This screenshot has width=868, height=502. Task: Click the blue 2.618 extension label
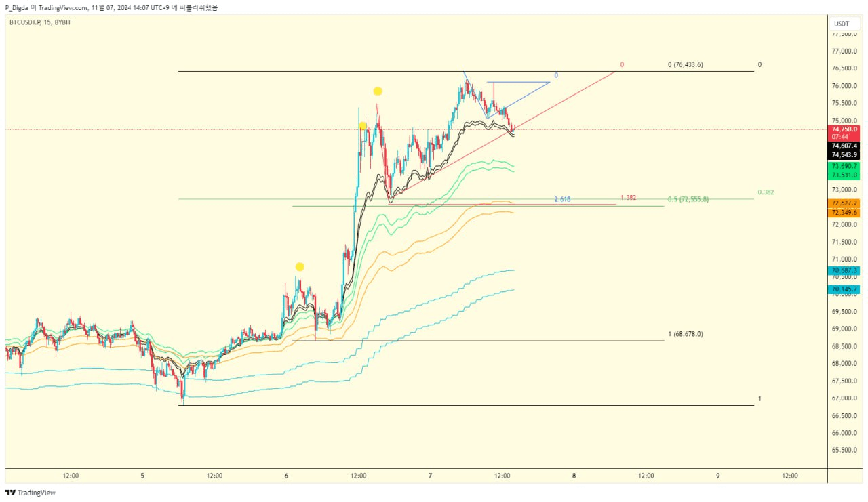[561, 199]
